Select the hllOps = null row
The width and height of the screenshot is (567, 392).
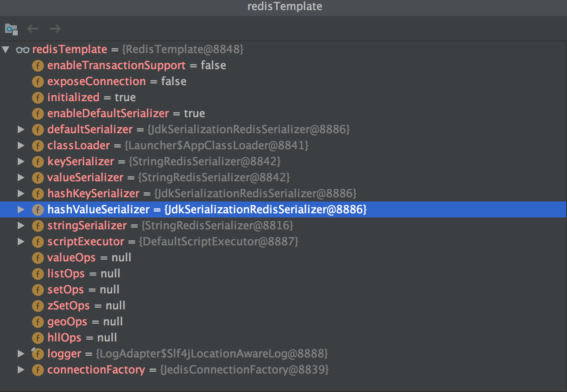click(283, 338)
